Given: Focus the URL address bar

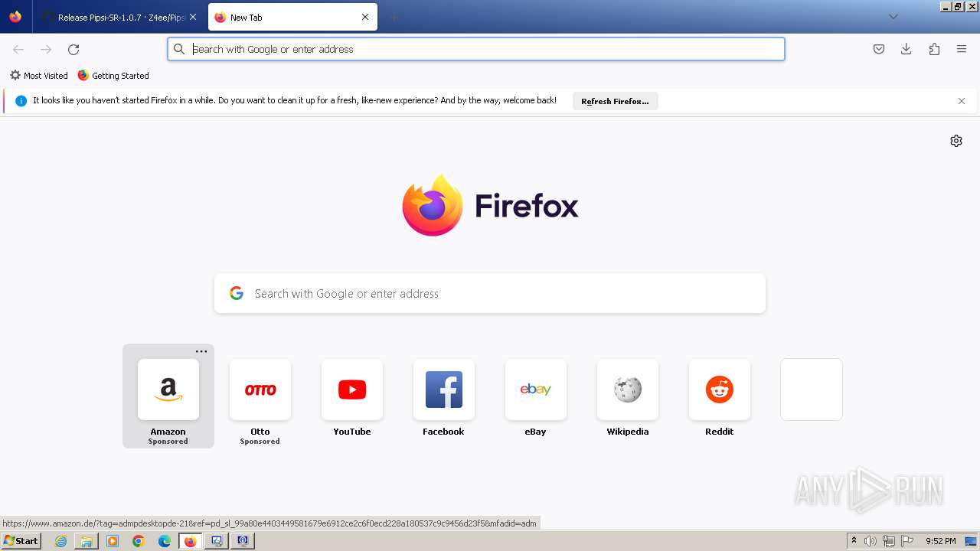Looking at the screenshot, I should [x=476, y=49].
